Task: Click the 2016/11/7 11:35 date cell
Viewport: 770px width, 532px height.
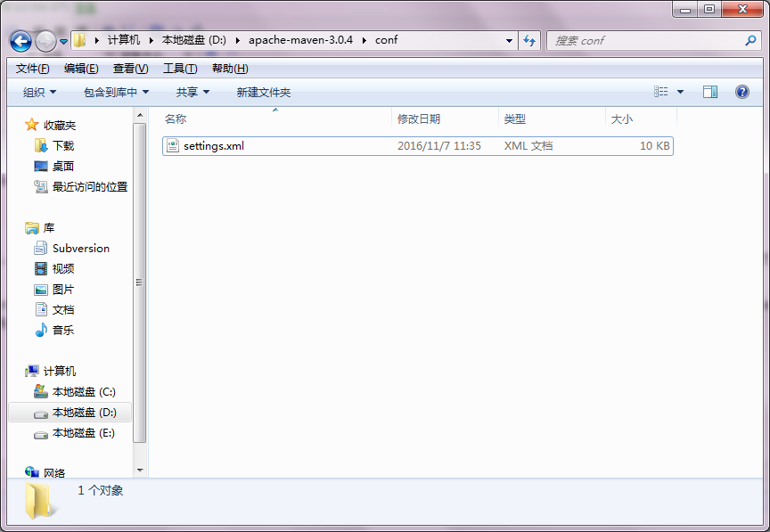Action: [x=439, y=146]
